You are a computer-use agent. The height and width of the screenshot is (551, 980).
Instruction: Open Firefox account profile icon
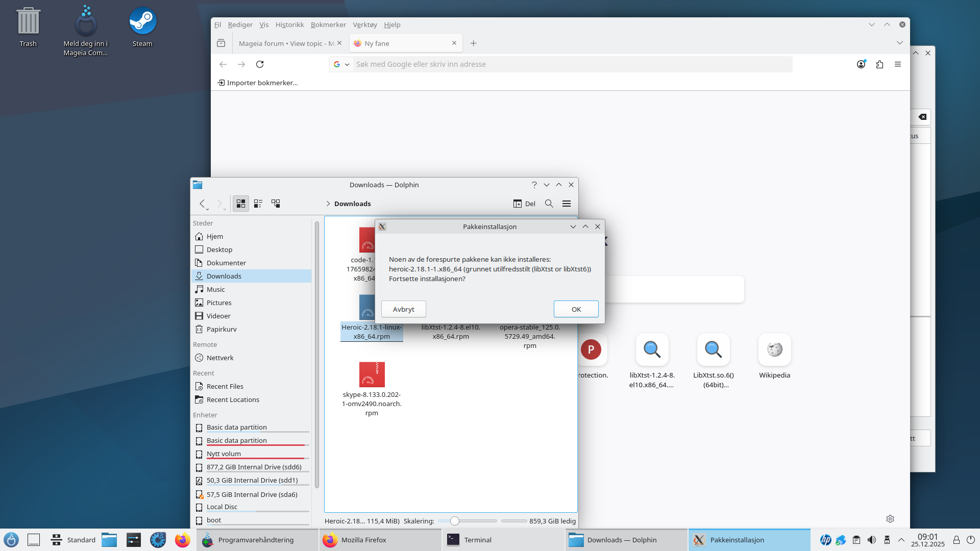pyautogui.click(x=861, y=64)
